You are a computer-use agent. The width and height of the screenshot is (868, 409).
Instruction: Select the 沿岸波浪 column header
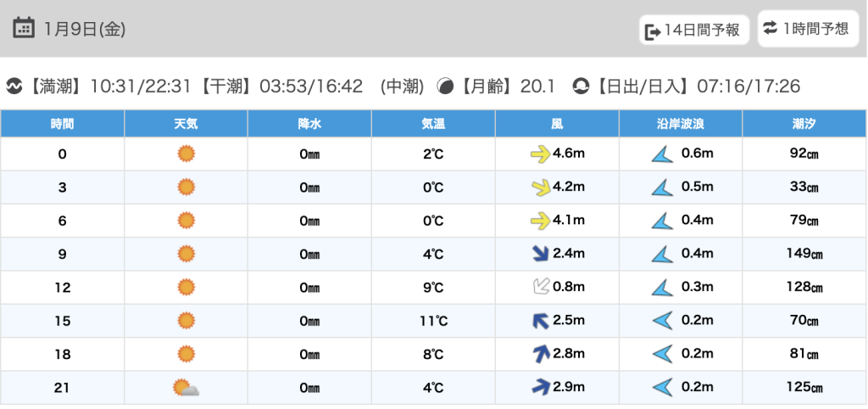pos(681,124)
